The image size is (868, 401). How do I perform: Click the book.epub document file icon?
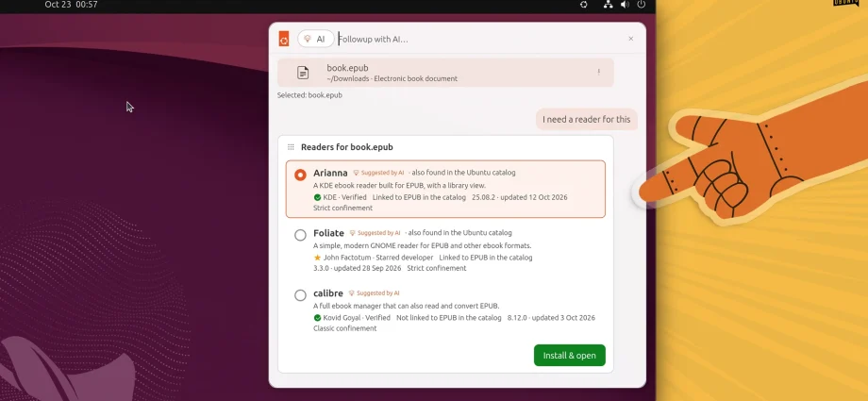tap(303, 73)
